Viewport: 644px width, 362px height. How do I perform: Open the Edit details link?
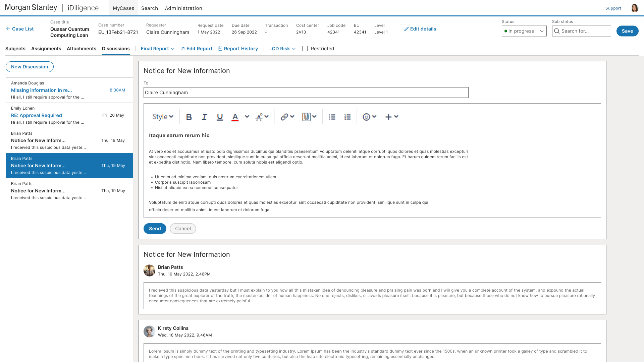pos(420,29)
